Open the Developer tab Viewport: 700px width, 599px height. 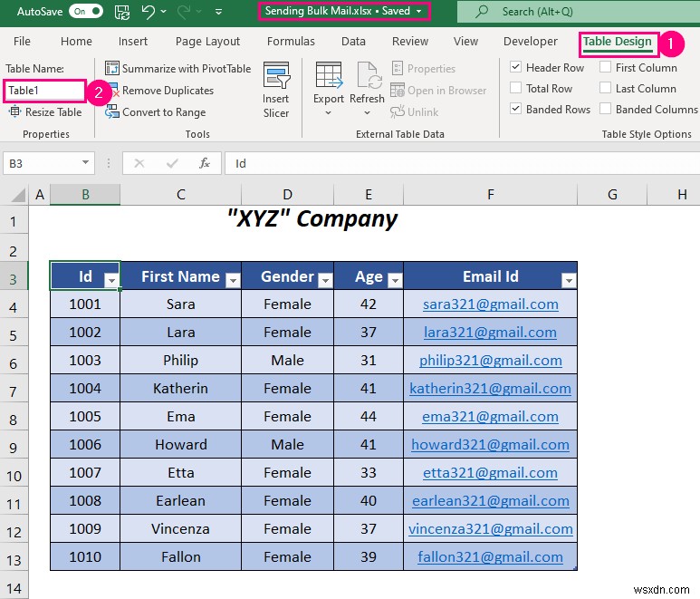531,42
